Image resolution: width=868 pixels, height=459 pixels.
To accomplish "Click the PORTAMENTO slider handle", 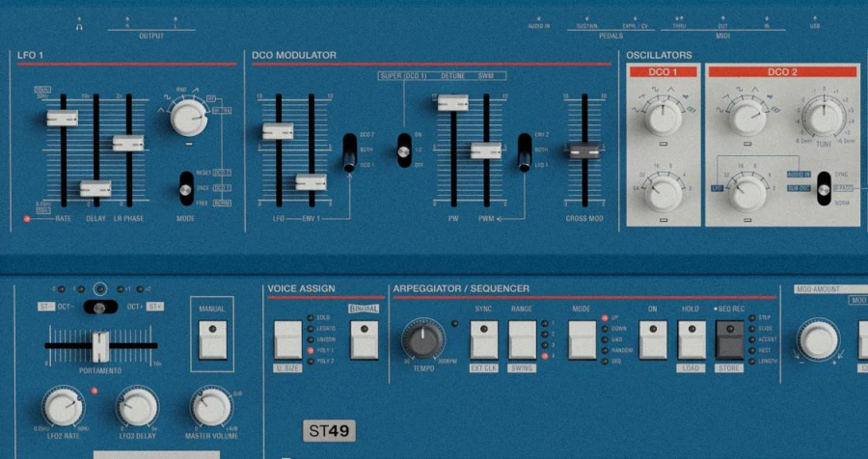I will pyautogui.click(x=100, y=345).
